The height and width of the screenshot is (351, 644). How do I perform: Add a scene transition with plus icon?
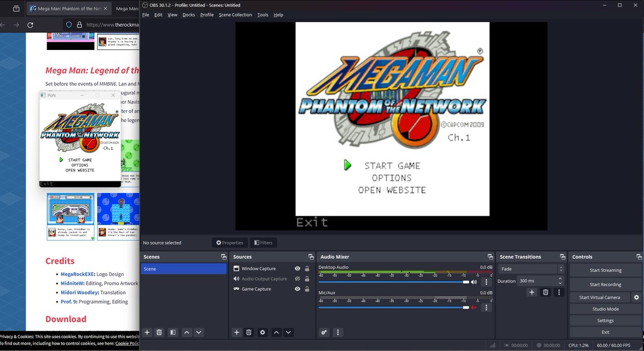click(532, 292)
